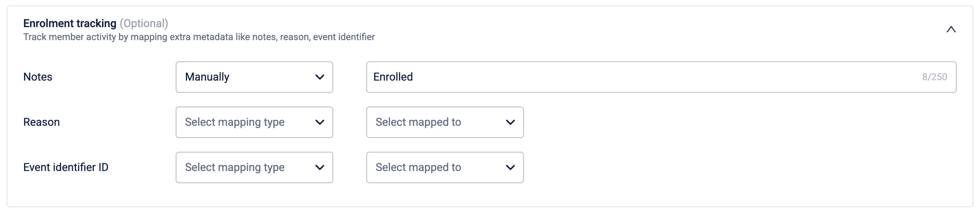Click the arrow icon of Reason mapped to

(510, 122)
